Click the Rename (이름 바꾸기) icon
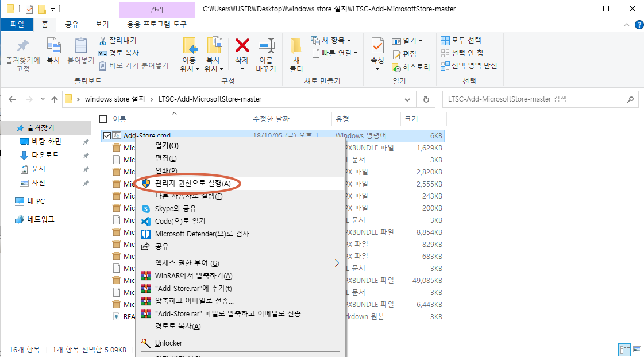 point(266,45)
